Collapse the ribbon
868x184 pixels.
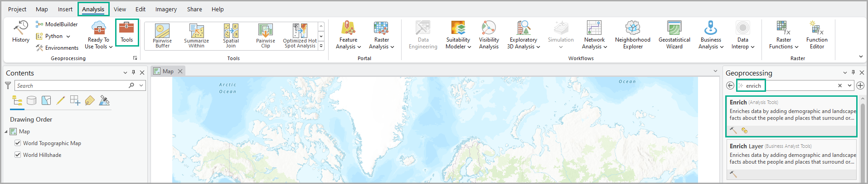pyautogui.click(x=861, y=57)
